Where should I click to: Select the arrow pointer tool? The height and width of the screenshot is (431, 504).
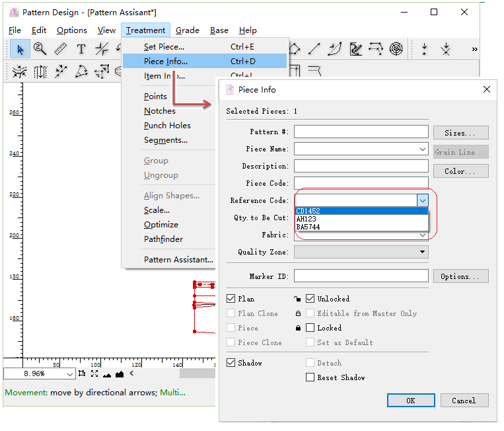click(20, 49)
